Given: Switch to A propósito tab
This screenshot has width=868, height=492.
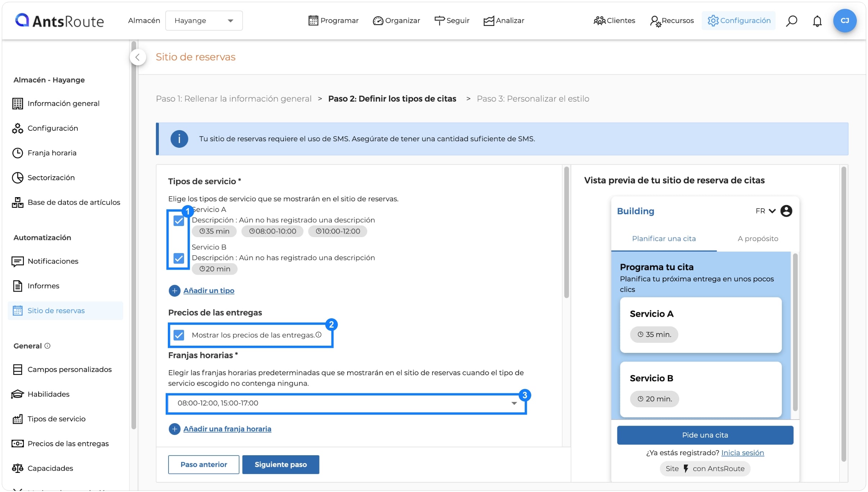Looking at the screenshot, I should point(758,239).
